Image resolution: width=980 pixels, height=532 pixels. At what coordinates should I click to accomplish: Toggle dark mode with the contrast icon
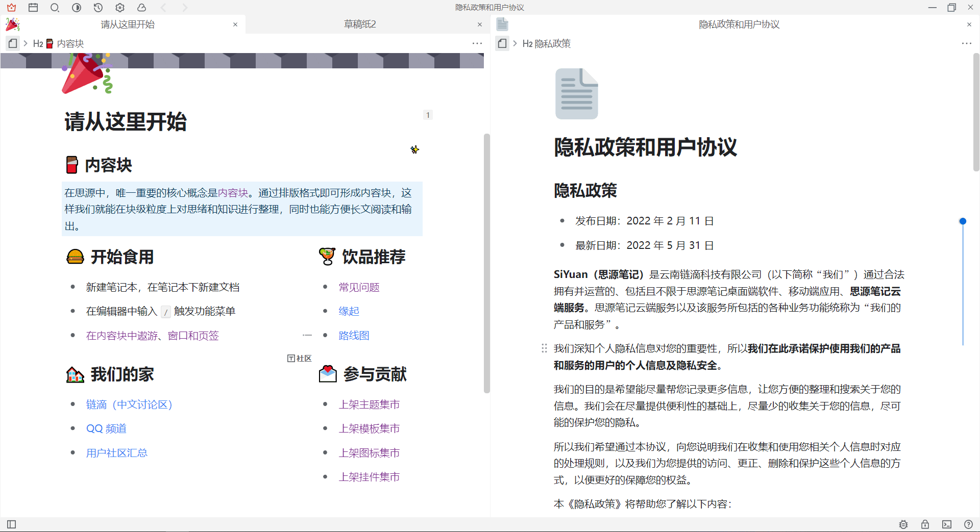point(77,8)
